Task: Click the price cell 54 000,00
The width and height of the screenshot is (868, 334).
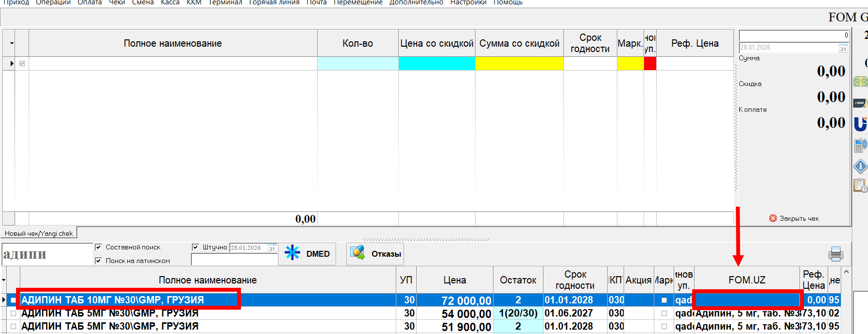Action: 455,314
